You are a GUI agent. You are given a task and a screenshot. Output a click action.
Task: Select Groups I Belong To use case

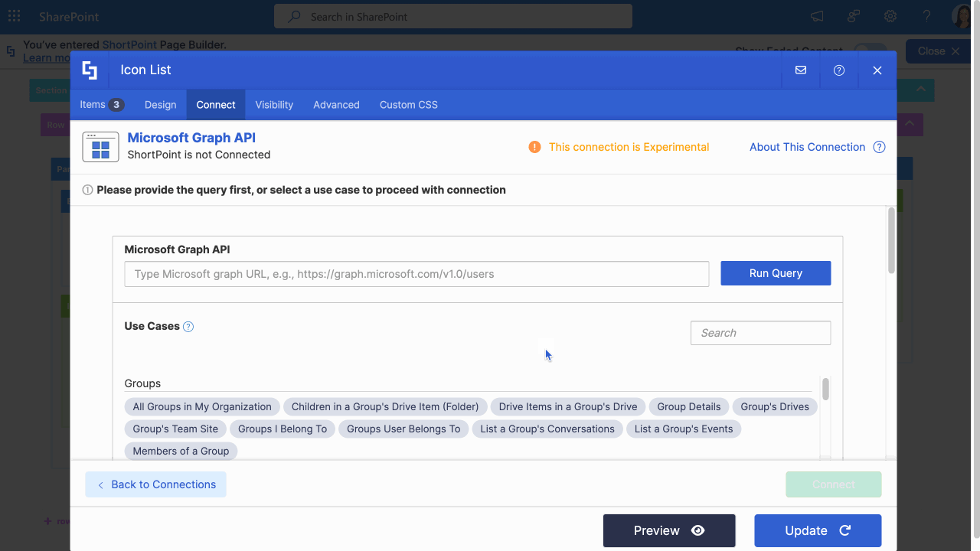[x=283, y=429]
